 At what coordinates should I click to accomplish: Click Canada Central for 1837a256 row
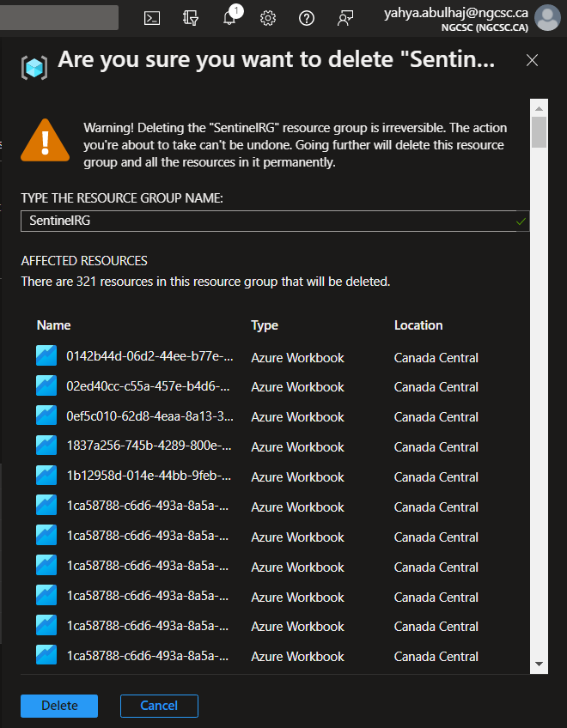pyautogui.click(x=436, y=447)
